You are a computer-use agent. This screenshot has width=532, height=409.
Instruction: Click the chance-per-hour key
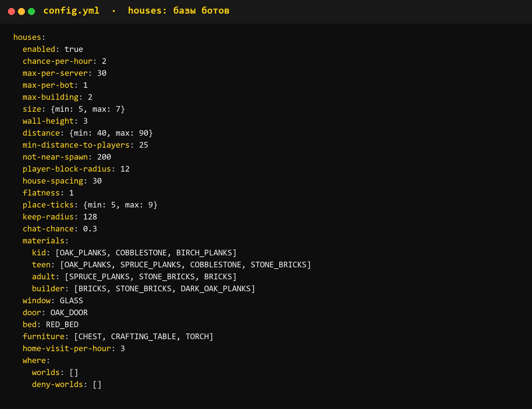58,61
